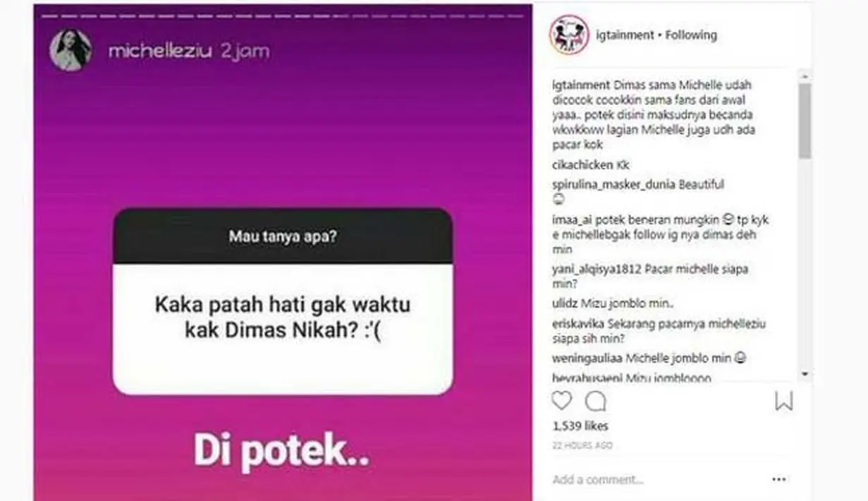Screen dimensions: 868x501
Task: Focus the Add a comment field
Action: pos(656,480)
